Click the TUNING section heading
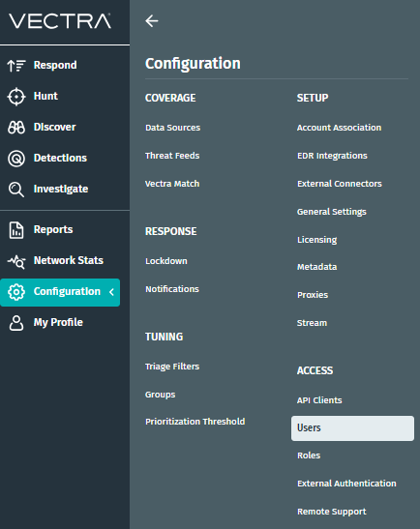Screen dimensions: 420x529 (165, 337)
